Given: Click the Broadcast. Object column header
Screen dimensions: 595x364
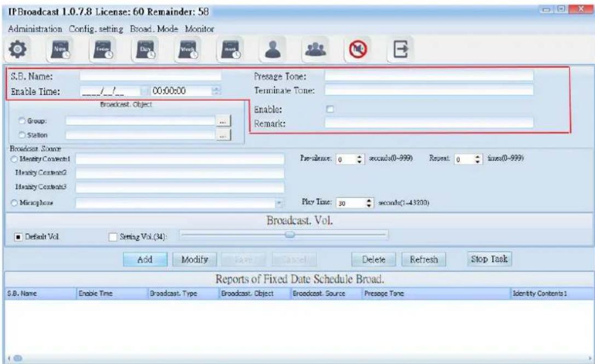Looking at the screenshot, I should coord(255,293).
